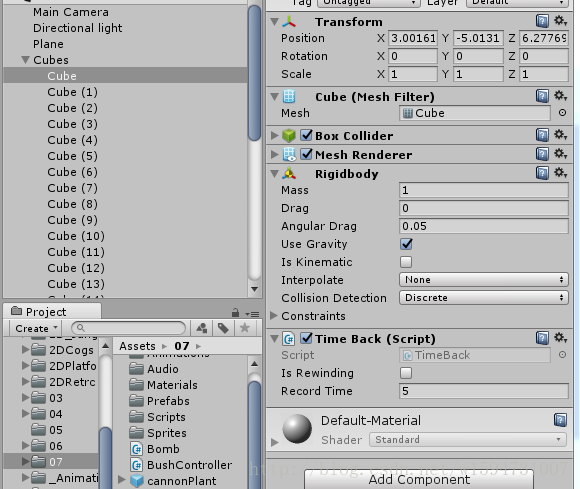Click Script field object picker circle
Screen dimensions: 580x489
(562, 355)
